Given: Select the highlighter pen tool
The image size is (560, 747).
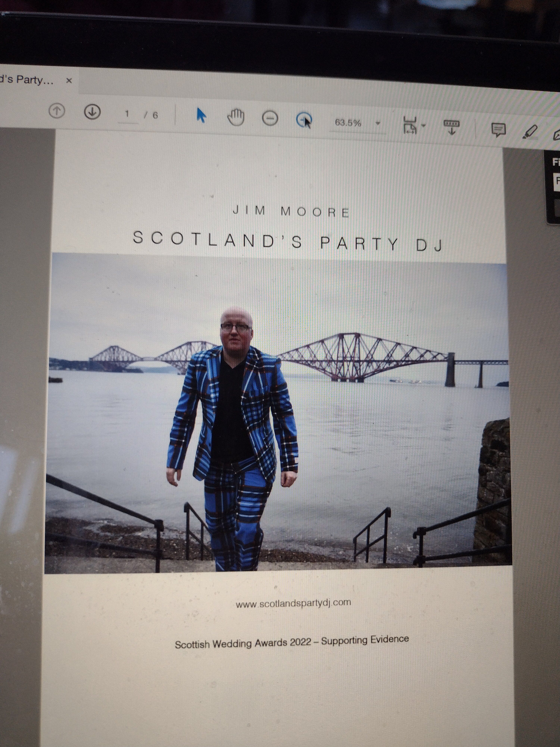Looking at the screenshot, I should tap(530, 131).
